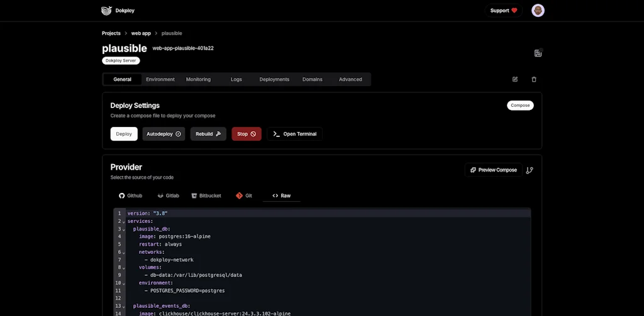The width and height of the screenshot is (644, 316).
Task: Click the Deploy button
Action: pyautogui.click(x=124, y=134)
